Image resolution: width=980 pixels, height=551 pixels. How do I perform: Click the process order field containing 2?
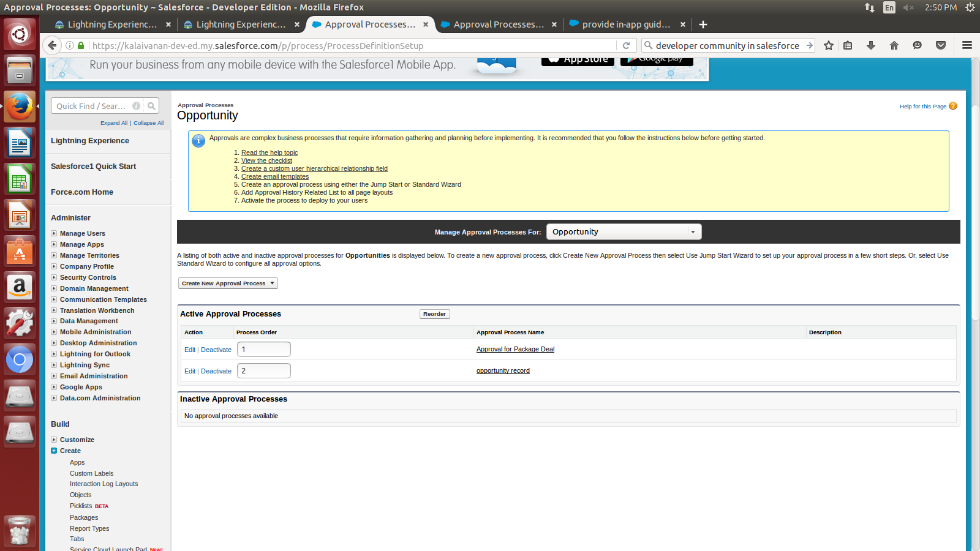point(264,371)
